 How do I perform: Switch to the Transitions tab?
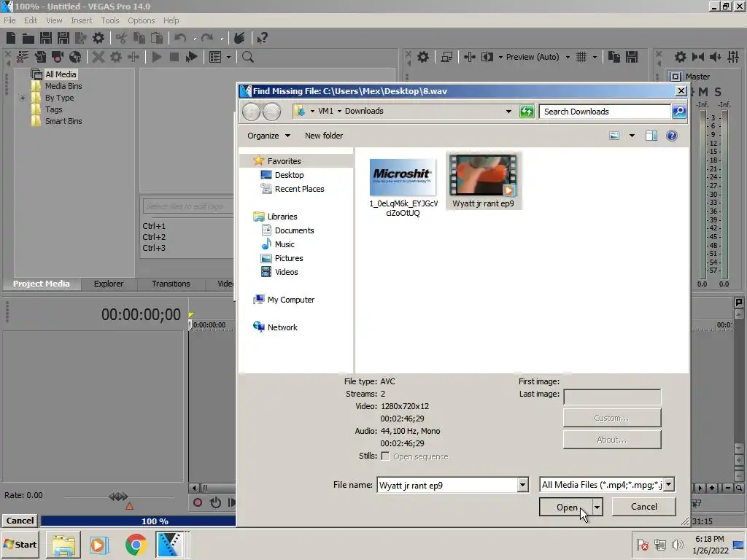coord(171,284)
